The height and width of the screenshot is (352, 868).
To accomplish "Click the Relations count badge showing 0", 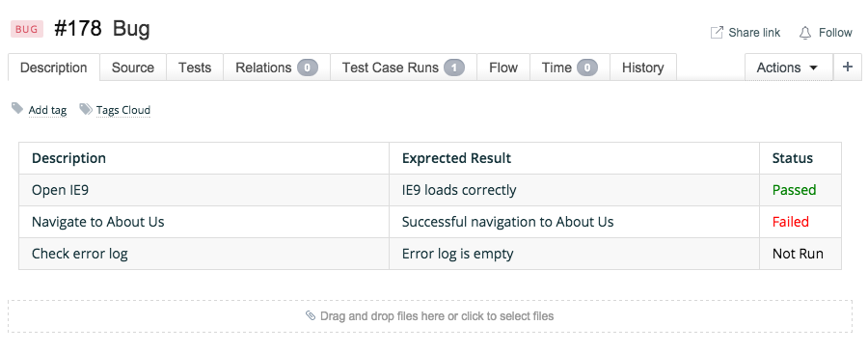I will click(x=308, y=68).
